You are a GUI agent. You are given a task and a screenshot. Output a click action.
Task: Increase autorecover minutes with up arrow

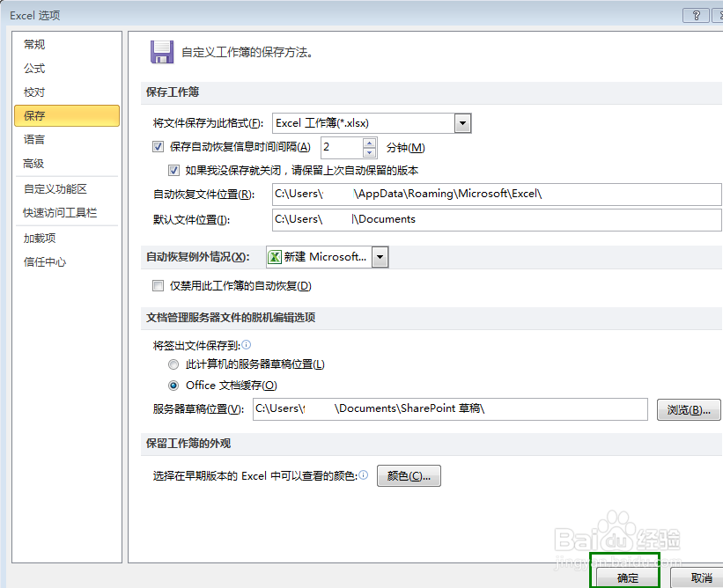pyautogui.click(x=369, y=143)
